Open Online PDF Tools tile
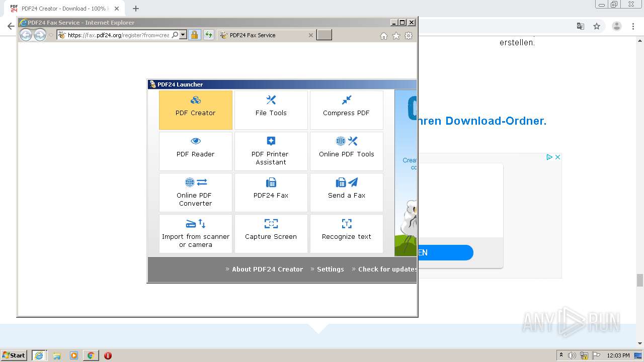This screenshot has width=644, height=362. coord(347,151)
